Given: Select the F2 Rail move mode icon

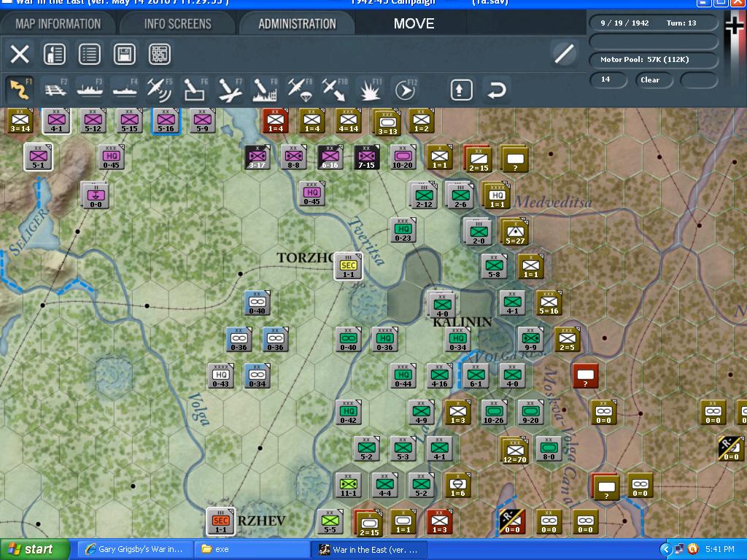Looking at the screenshot, I should 55,89.
